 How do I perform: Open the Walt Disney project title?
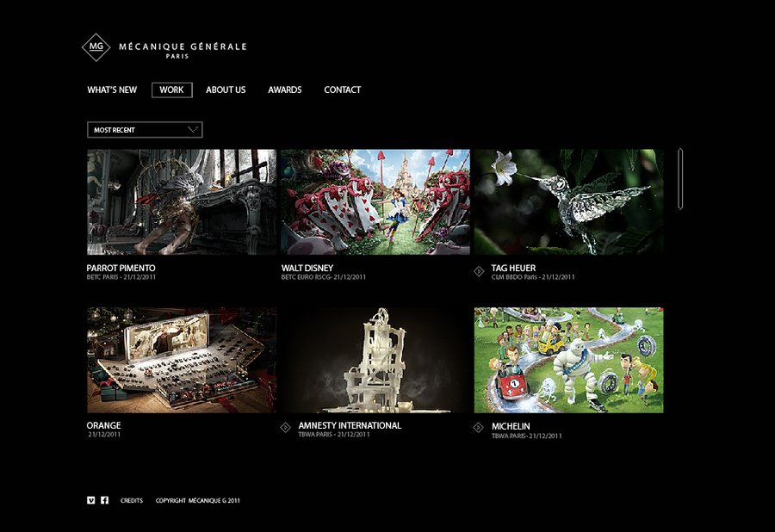pos(307,269)
